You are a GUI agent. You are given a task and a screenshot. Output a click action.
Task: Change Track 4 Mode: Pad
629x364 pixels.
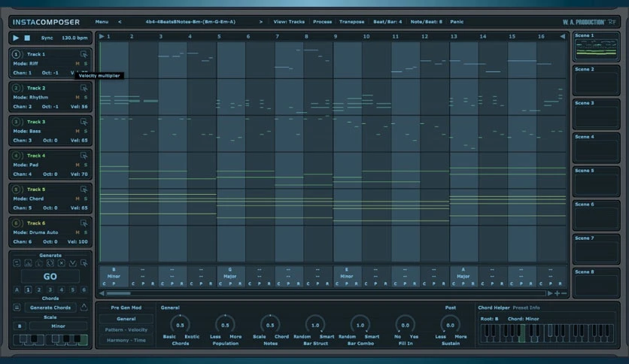pos(26,165)
